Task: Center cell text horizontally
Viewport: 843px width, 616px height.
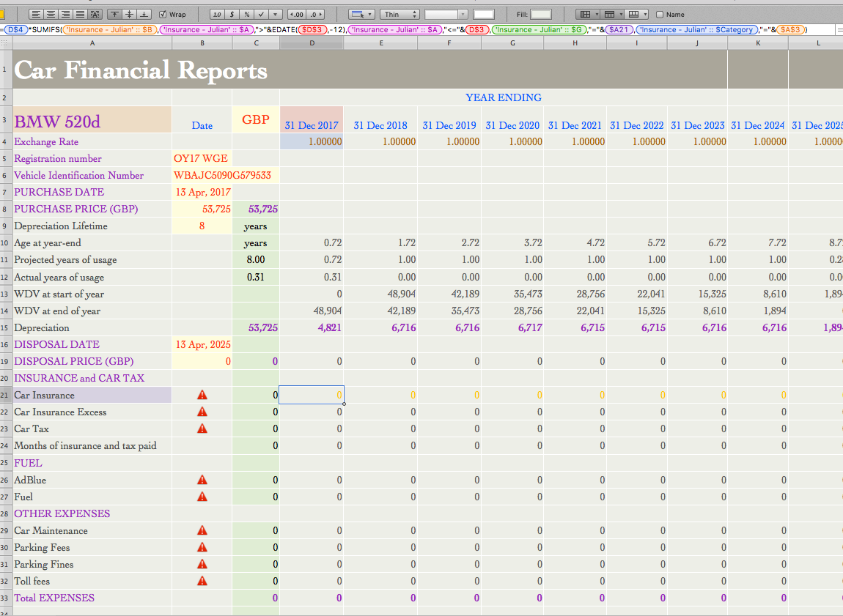Action: [51, 15]
